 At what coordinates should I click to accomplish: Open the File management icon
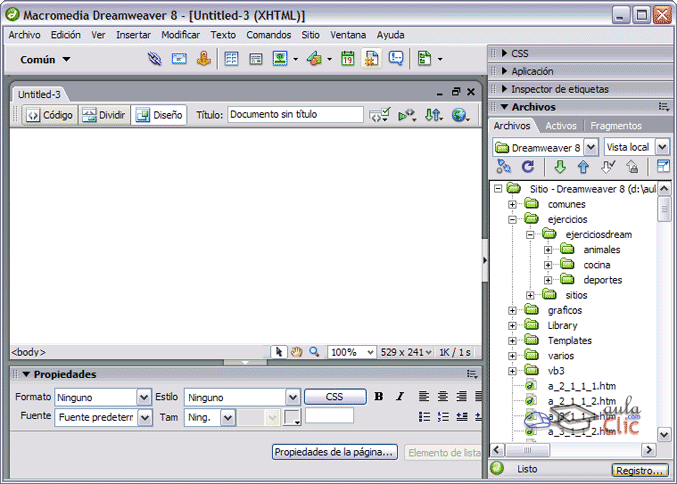[433, 115]
